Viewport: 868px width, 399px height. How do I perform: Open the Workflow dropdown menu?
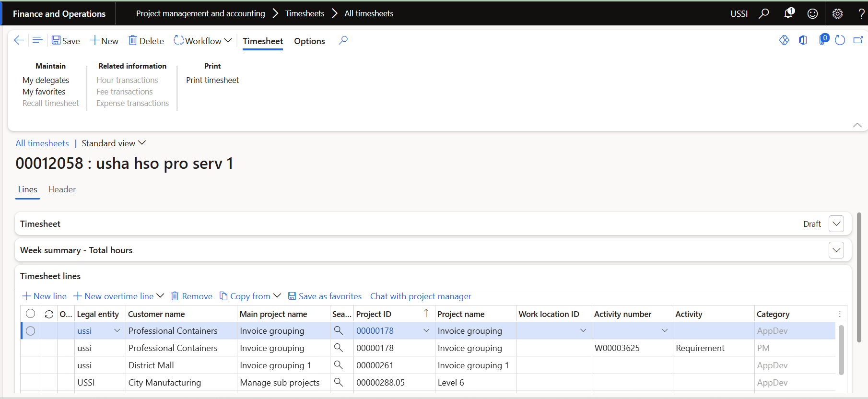click(x=203, y=41)
